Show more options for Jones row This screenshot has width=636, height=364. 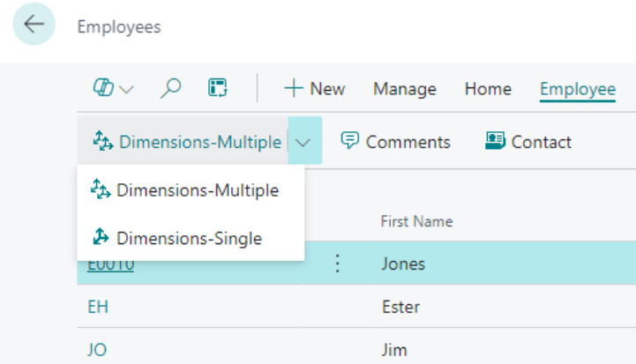click(338, 264)
